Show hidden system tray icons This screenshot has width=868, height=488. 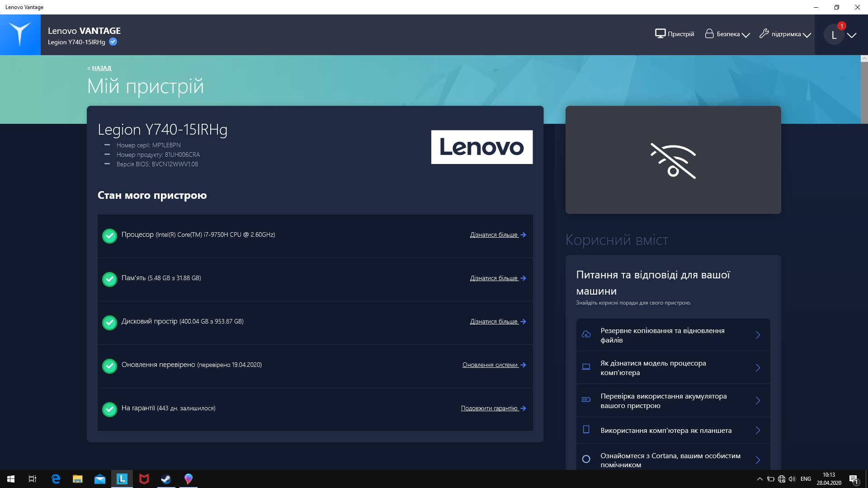pyautogui.click(x=760, y=479)
